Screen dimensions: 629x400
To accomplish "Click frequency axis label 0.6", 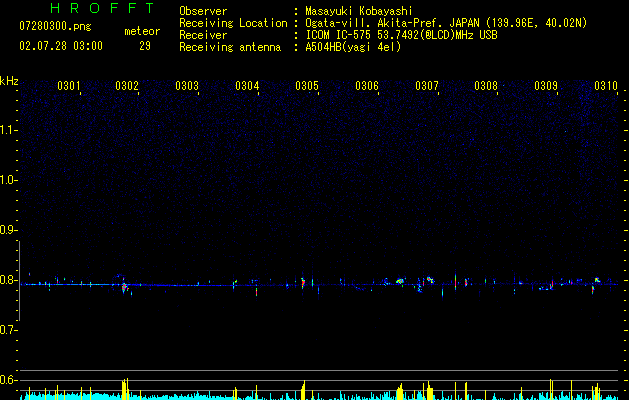I will pos(8,380).
